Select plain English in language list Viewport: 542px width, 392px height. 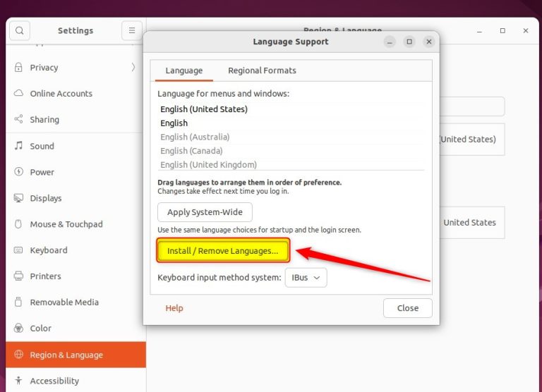(291, 123)
